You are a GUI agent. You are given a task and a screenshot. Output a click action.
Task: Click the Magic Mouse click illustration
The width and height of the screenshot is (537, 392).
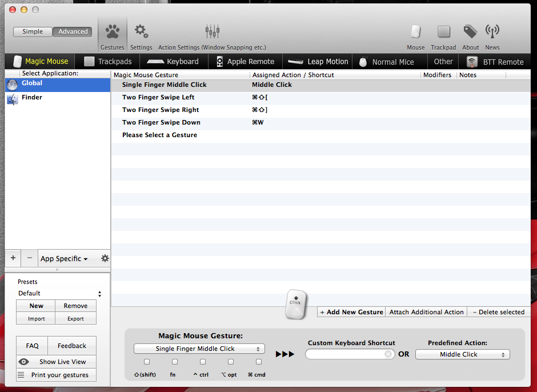(295, 304)
